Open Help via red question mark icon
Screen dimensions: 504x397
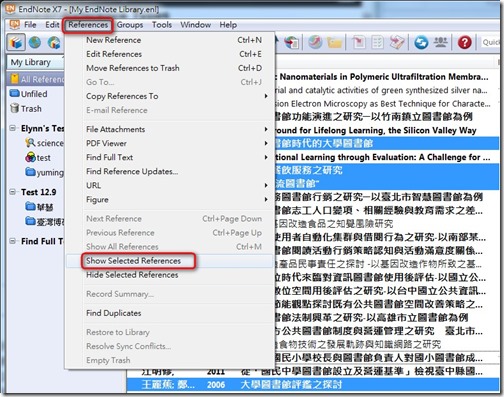click(464, 42)
